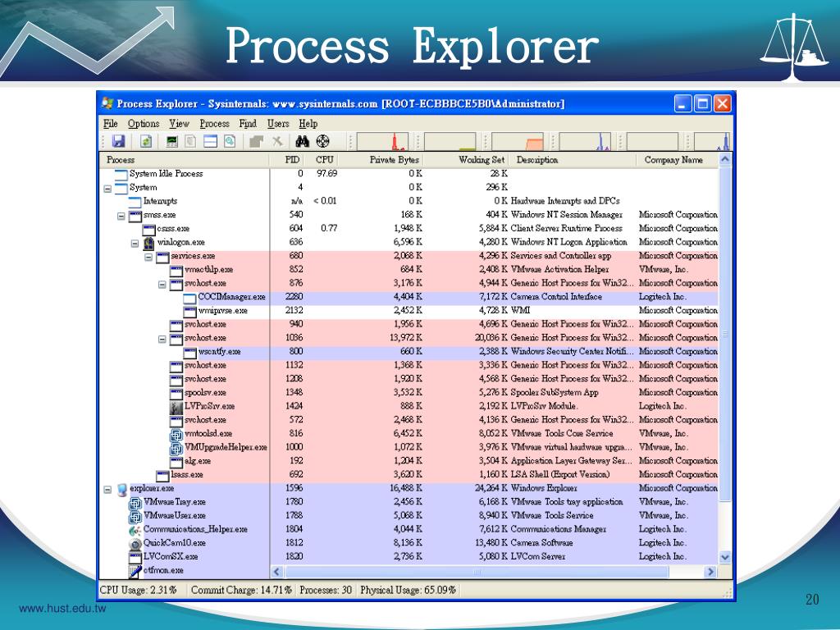Select the lsass.exe process row
Viewport: 840px width, 630px height.
[x=409, y=475]
